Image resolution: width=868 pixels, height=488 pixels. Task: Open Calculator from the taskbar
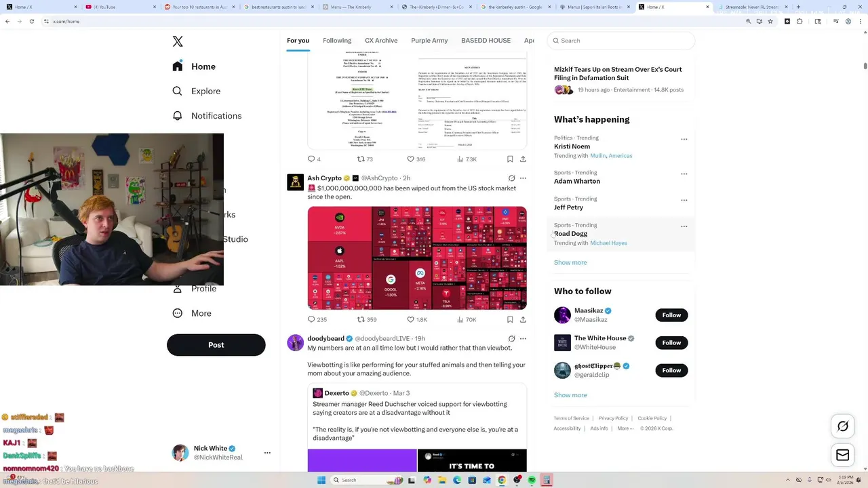547,480
